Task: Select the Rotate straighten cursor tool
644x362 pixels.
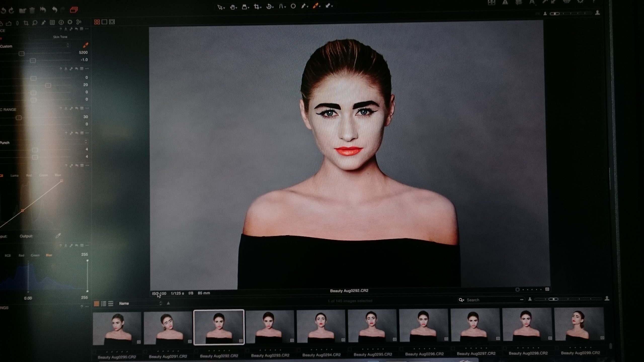Action: pos(269,7)
